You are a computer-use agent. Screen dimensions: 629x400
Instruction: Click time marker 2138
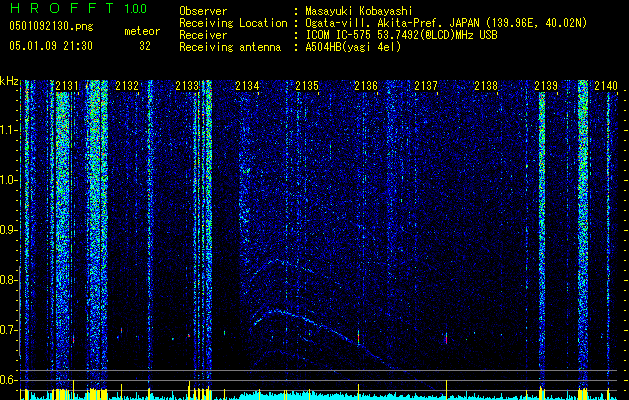(486, 86)
